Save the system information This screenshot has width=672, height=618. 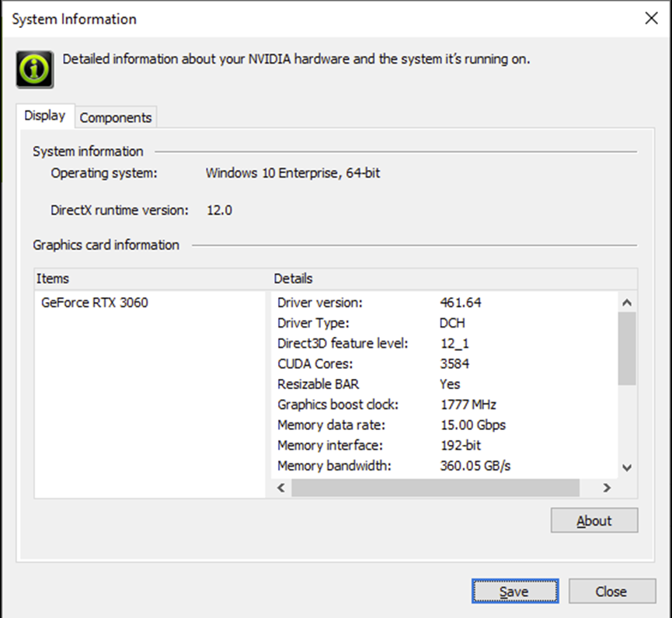[514, 592]
